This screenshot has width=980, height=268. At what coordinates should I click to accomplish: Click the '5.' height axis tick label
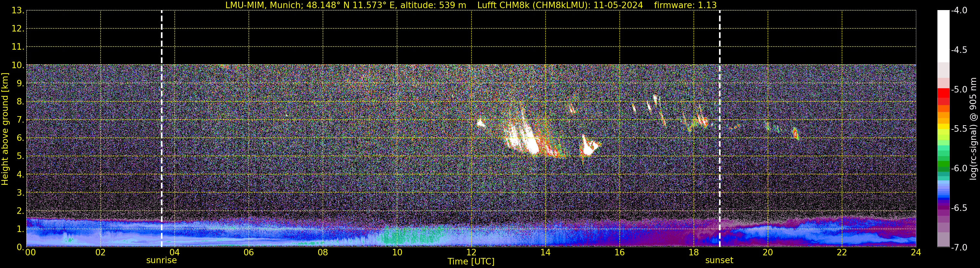coord(20,156)
